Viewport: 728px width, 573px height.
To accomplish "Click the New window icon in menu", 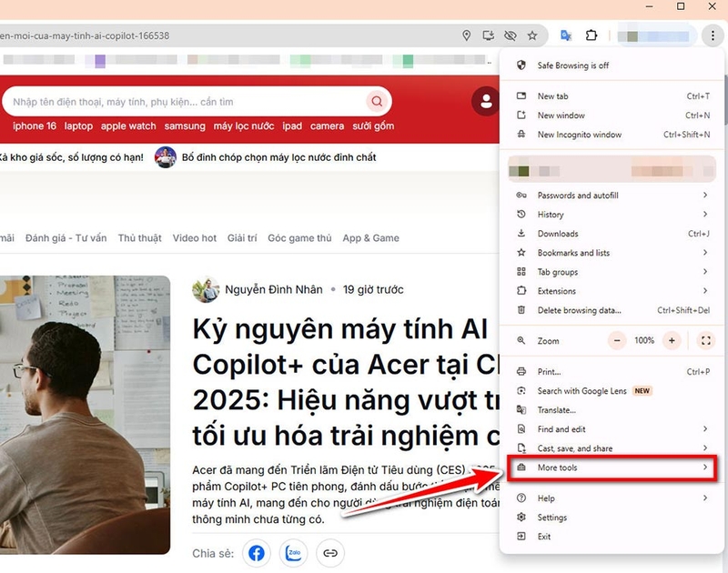I will coord(521,116).
